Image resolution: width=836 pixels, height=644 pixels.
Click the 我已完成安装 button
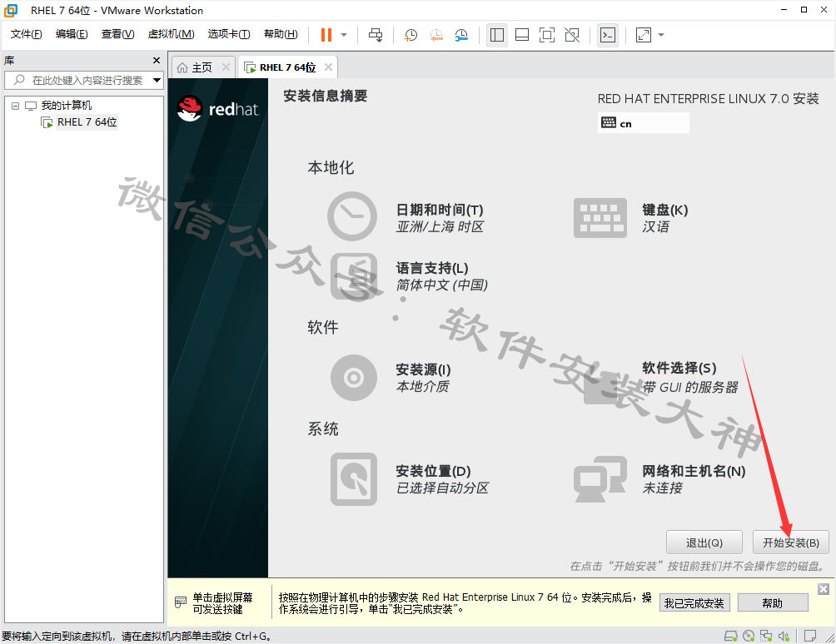[x=694, y=603]
